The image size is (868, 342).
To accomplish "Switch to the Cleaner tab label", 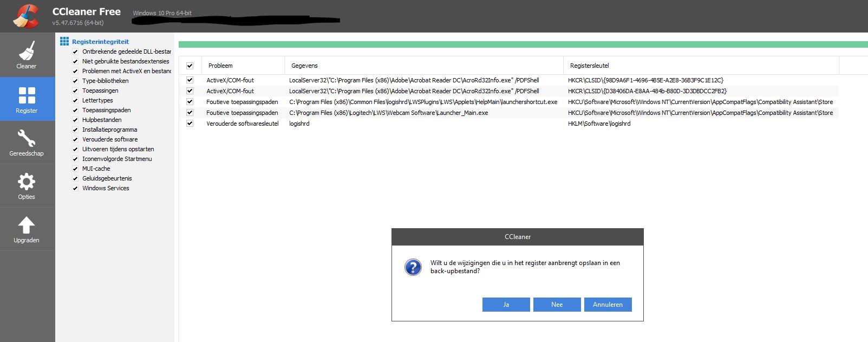I will click(x=27, y=66).
